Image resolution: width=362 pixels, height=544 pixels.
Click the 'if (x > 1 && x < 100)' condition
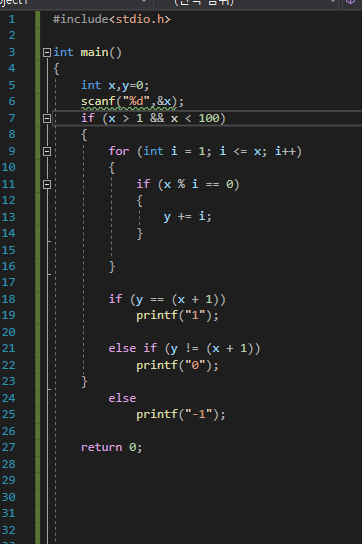click(x=153, y=119)
